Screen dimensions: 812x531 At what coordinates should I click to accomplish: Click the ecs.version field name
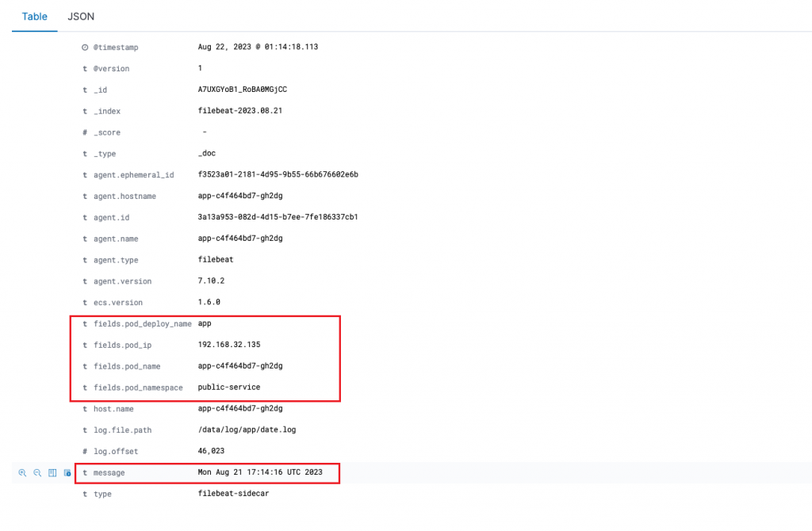pos(118,302)
